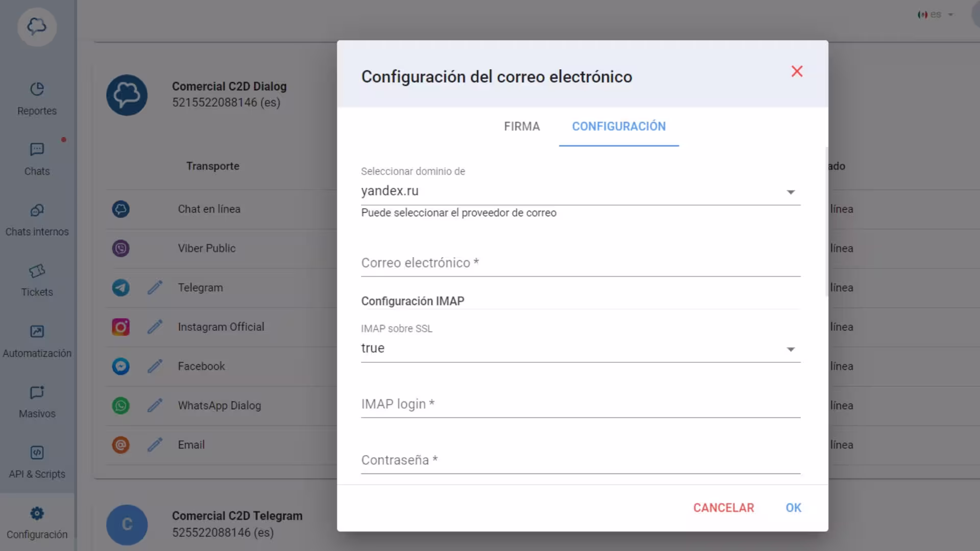
Task: Edit WhatsApp Dialog with pencil icon
Action: coord(155,406)
